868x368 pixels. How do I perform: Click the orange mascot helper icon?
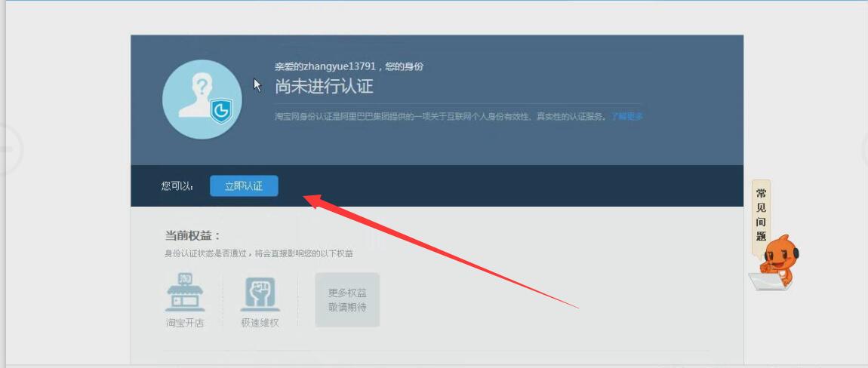click(774, 263)
